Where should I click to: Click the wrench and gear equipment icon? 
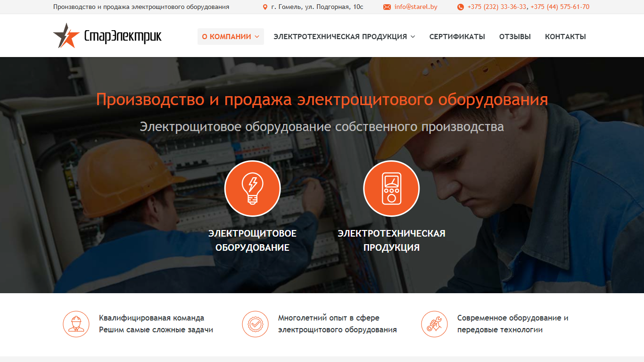coord(434,324)
